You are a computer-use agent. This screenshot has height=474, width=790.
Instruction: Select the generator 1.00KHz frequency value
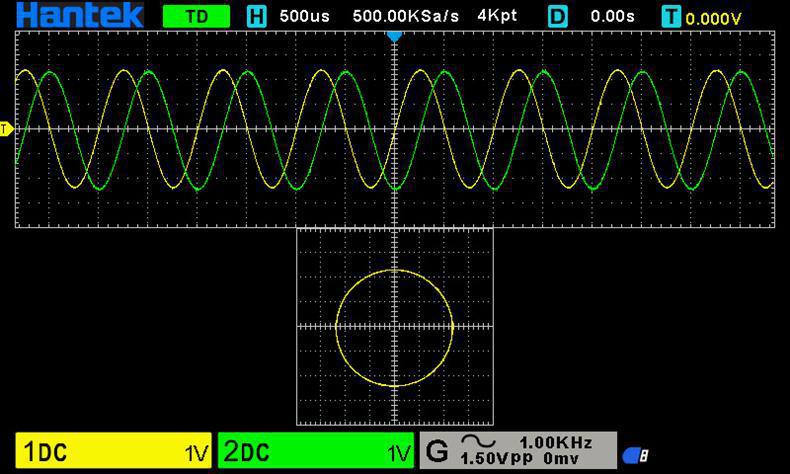tap(555, 442)
